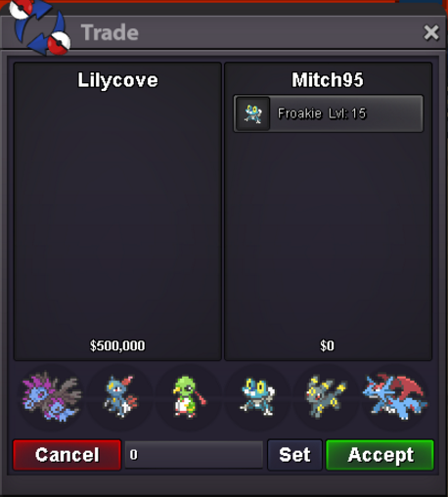This screenshot has height=497, width=448.
Task: Accept the trade with the green button
Action: (x=381, y=455)
